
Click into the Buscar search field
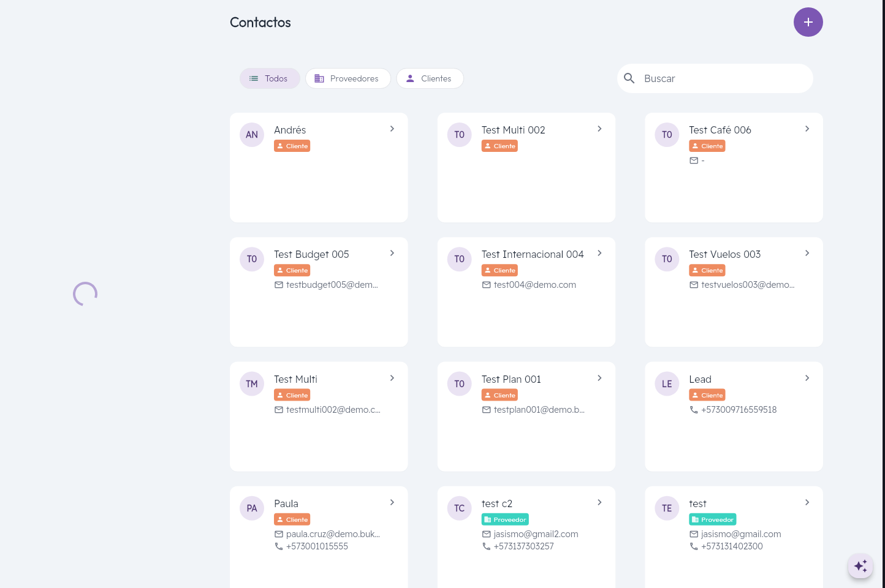(x=723, y=78)
